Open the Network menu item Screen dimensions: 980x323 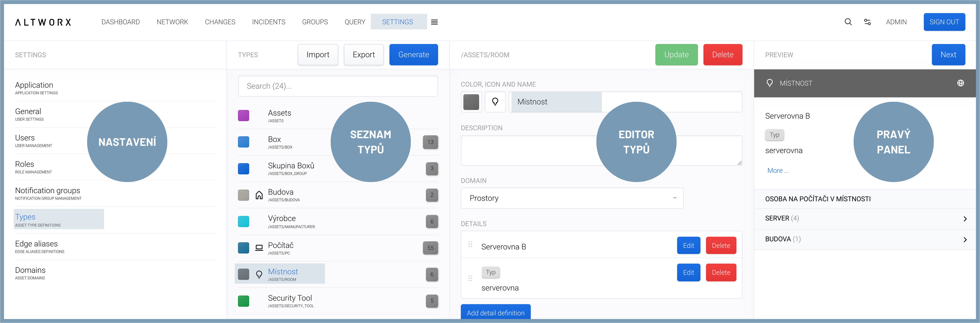click(x=172, y=22)
